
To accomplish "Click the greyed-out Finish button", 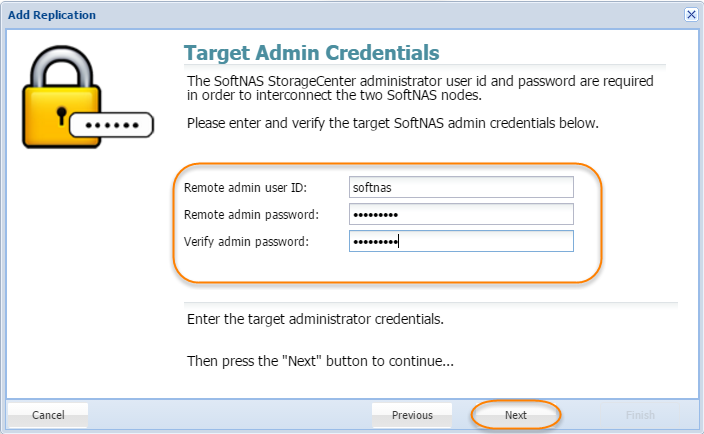I will point(640,415).
